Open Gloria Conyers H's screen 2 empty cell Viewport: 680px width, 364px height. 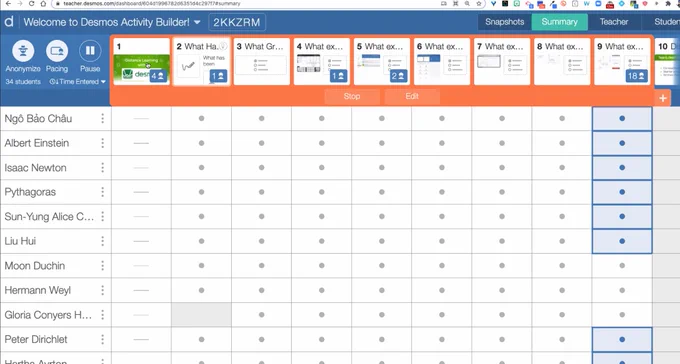click(202, 315)
